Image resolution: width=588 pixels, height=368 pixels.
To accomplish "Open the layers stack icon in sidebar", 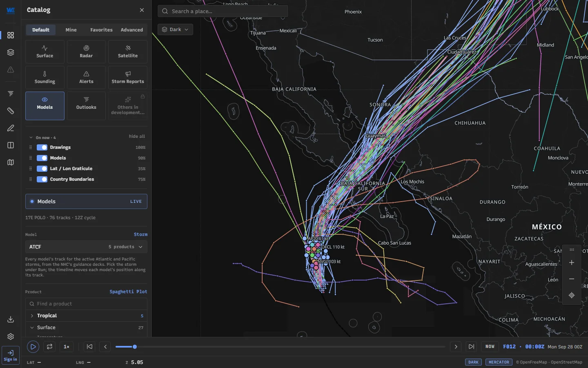I will pyautogui.click(x=11, y=52).
